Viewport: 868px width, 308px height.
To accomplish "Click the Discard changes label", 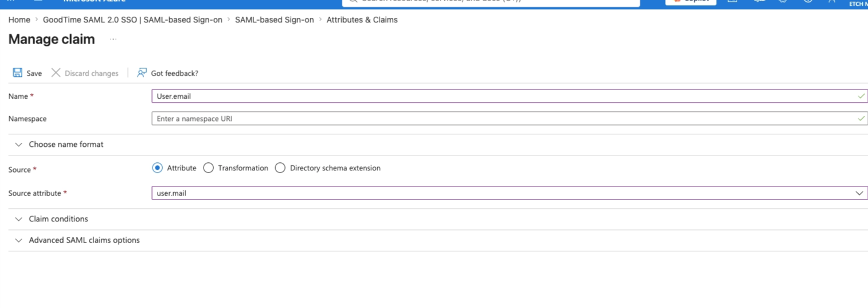I will 91,73.
